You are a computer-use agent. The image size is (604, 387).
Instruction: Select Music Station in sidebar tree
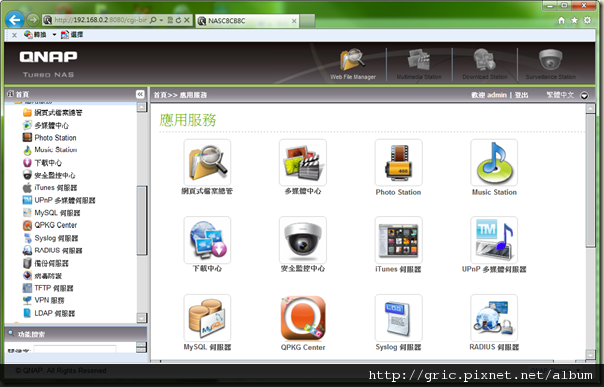point(50,150)
